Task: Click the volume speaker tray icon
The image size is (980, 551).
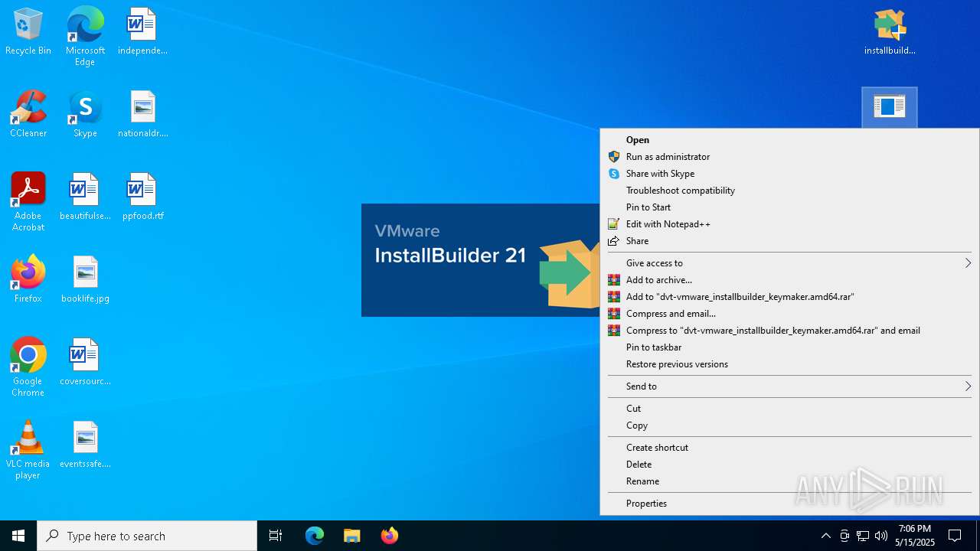Action: pyautogui.click(x=881, y=536)
